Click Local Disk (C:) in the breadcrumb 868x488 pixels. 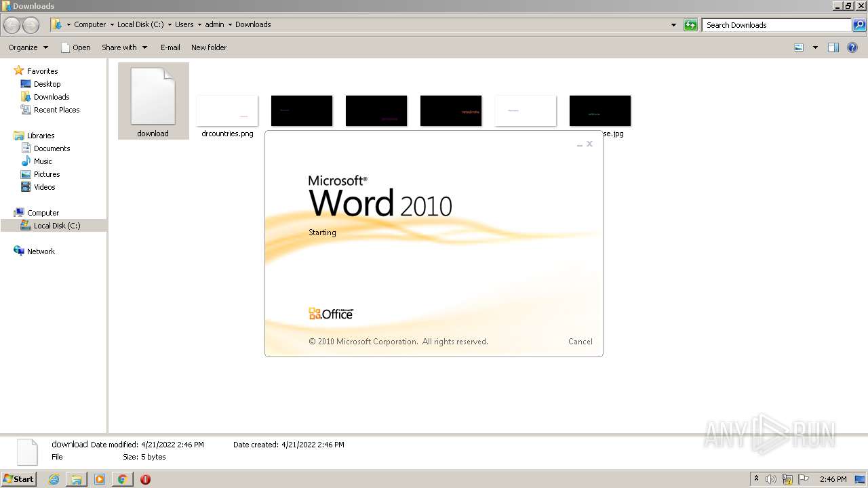point(140,24)
